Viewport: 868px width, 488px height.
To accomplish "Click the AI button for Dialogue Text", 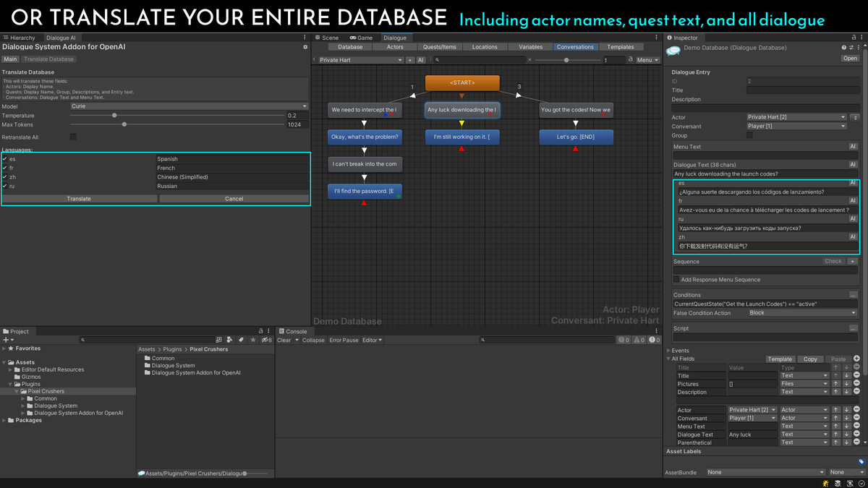I will pyautogui.click(x=853, y=165).
